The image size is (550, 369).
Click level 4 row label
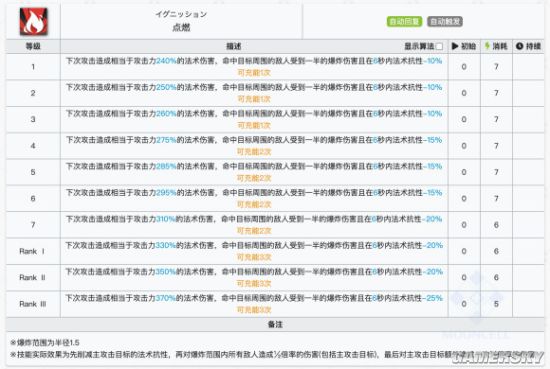[x=33, y=146]
